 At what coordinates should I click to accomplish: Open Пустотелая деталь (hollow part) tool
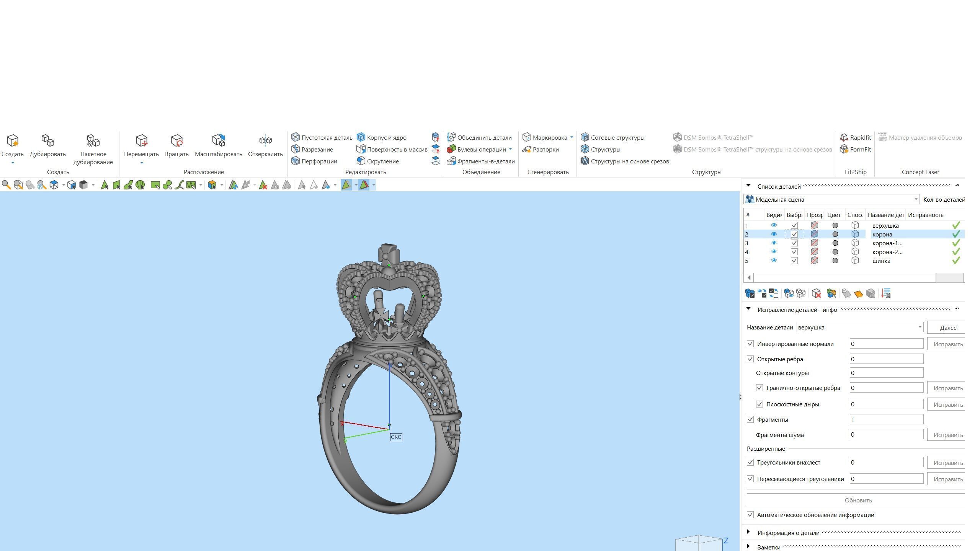[322, 137]
